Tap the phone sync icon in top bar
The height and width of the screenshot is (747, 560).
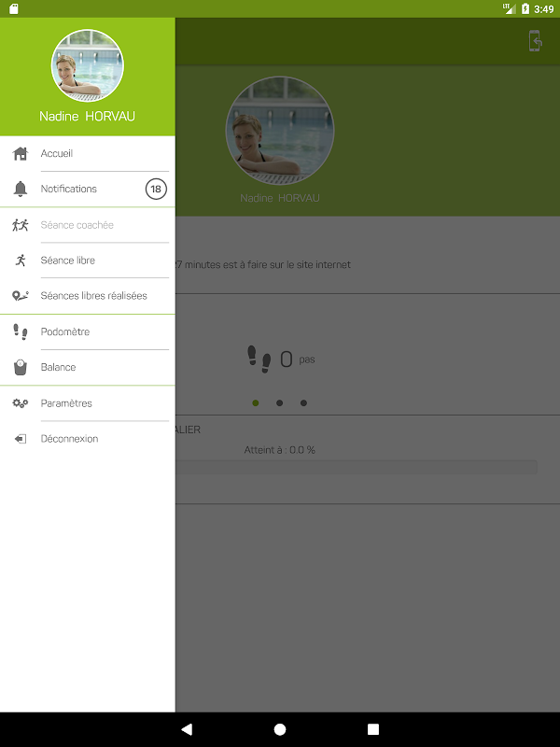[x=535, y=40]
